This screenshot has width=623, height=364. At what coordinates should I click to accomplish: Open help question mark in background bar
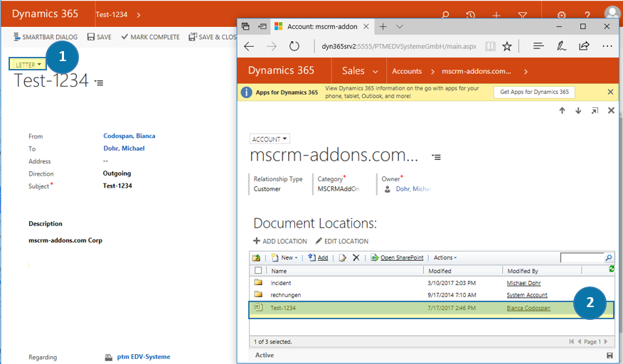587,15
